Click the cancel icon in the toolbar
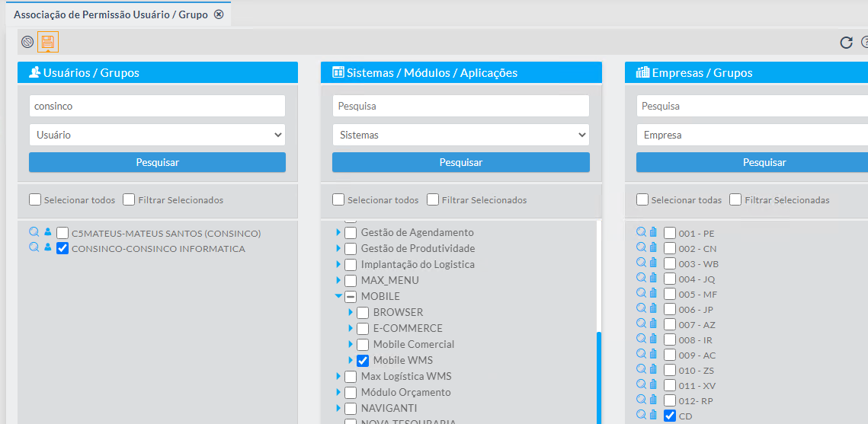 pyautogui.click(x=27, y=41)
